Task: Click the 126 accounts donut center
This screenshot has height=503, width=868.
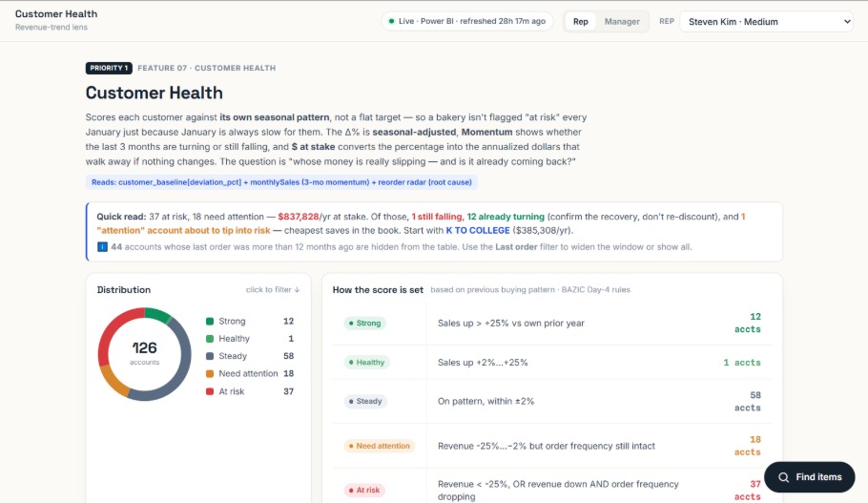Action: 144,353
